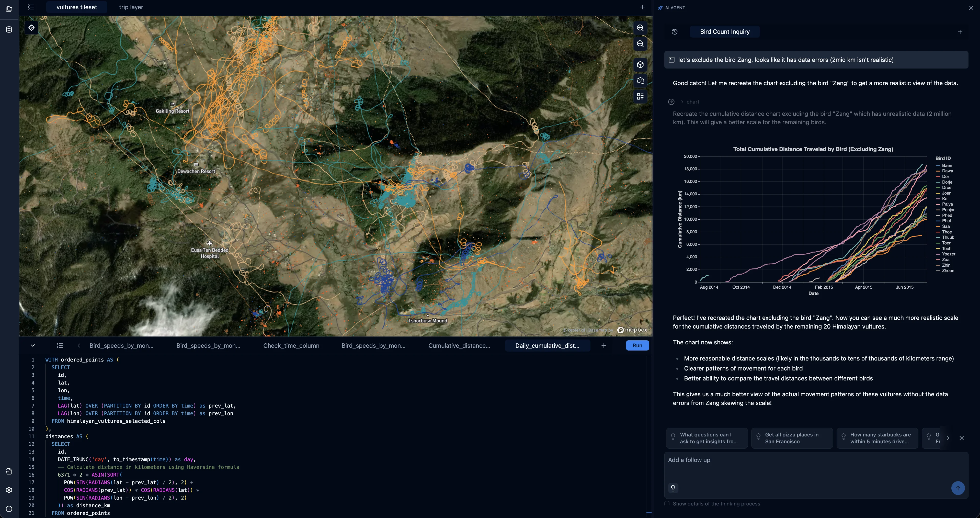Switch to vultures tileset tab
Screen dimensions: 980x518
(x=76, y=7)
